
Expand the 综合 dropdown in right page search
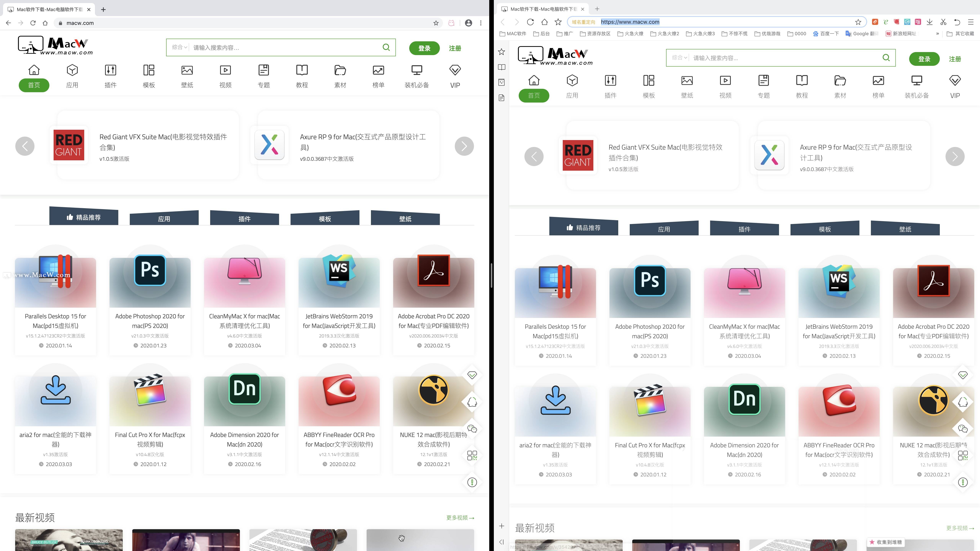679,58
